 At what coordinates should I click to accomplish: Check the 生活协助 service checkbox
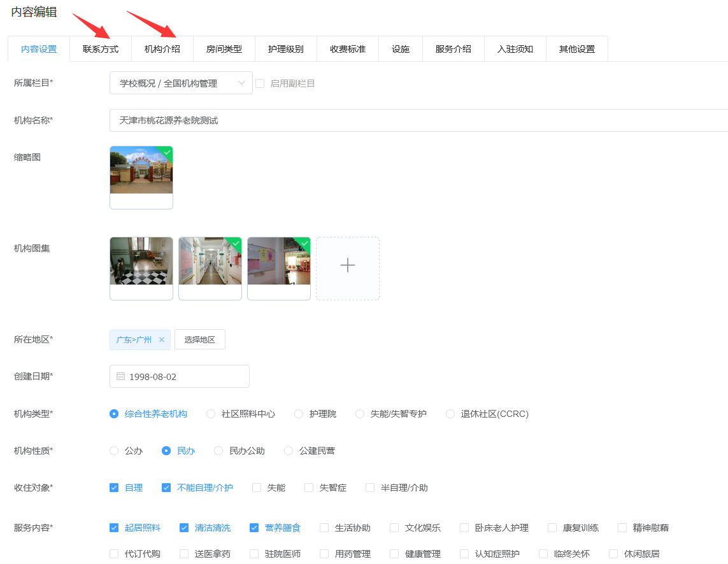(x=325, y=528)
